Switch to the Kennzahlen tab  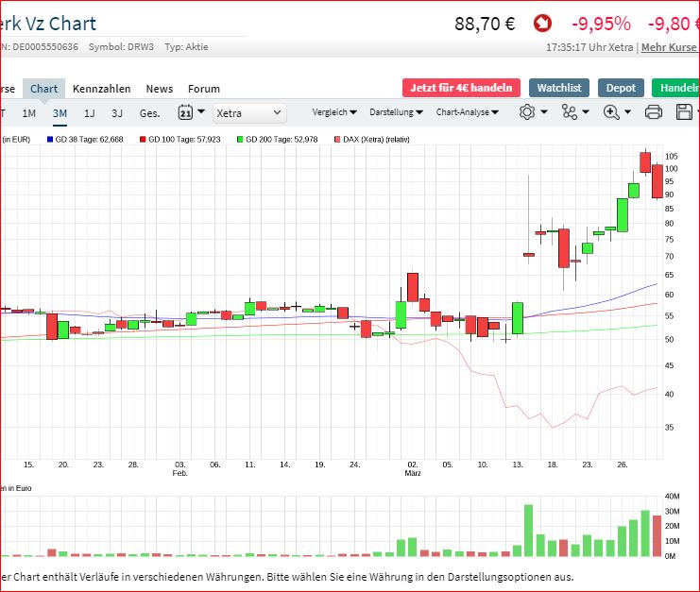pos(102,89)
